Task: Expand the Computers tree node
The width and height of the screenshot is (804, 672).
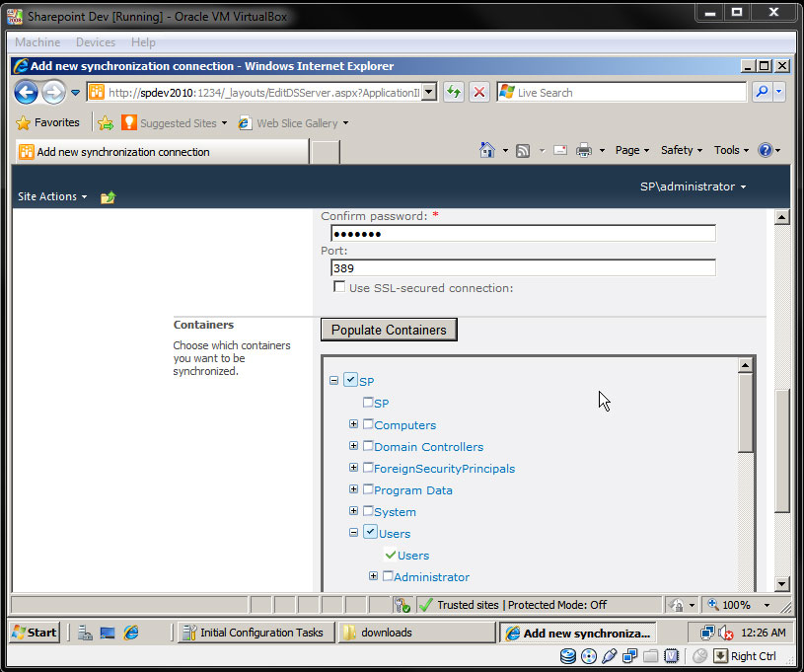Action: [353, 423]
